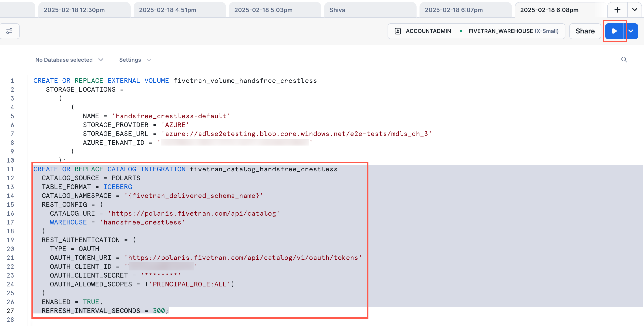This screenshot has width=644, height=326.
Task: Click the filter sliders icon at left
Action: click(10, 31)
